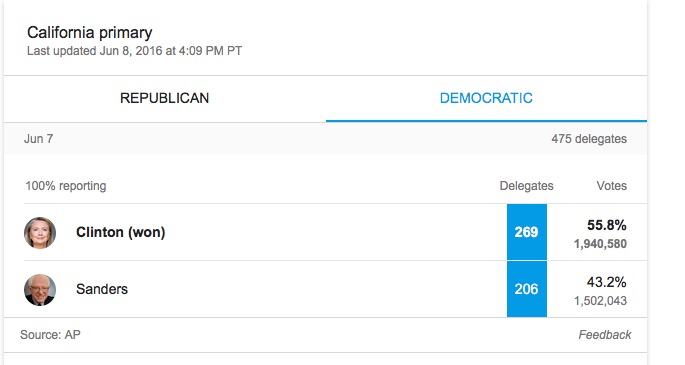Click the 475 delegates label
The height and width of the screenshot is (365, 685).
589,139
